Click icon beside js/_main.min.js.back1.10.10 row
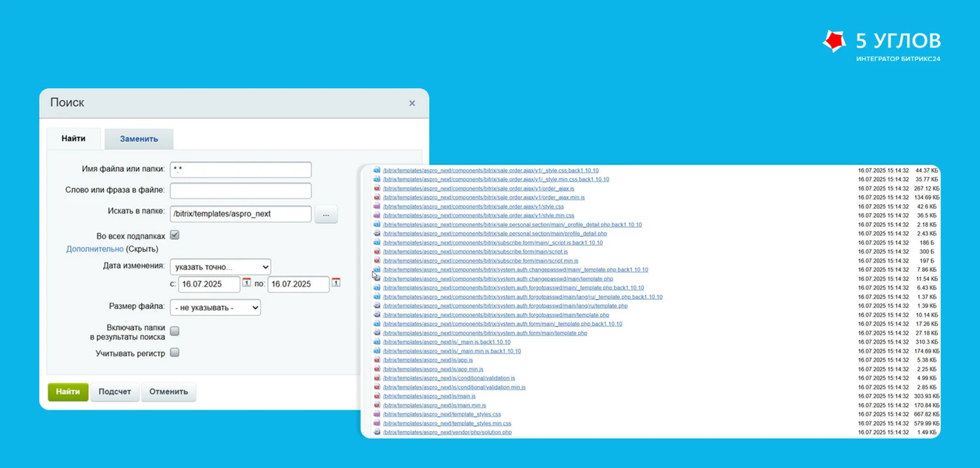The height and width of the screenshot is (468, 980). coord(377,351)
